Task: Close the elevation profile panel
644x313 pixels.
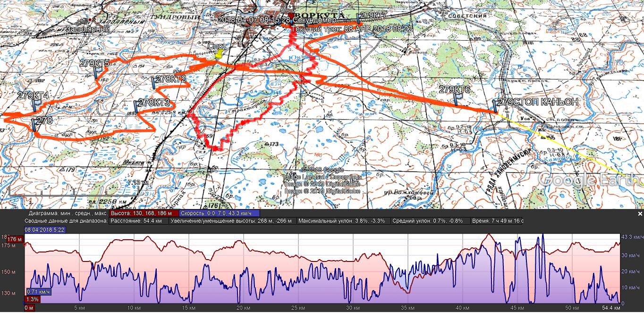Action: pos(640,214)
